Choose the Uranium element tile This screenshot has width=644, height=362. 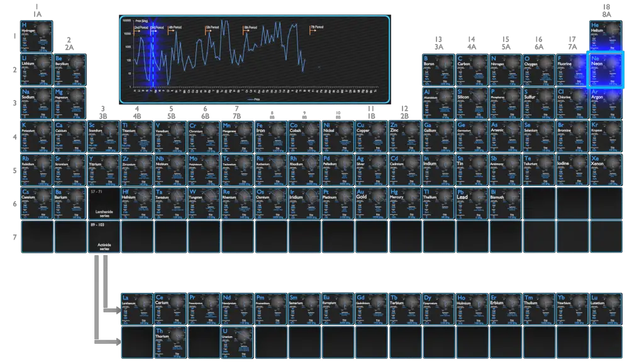(x=238, y=342)
